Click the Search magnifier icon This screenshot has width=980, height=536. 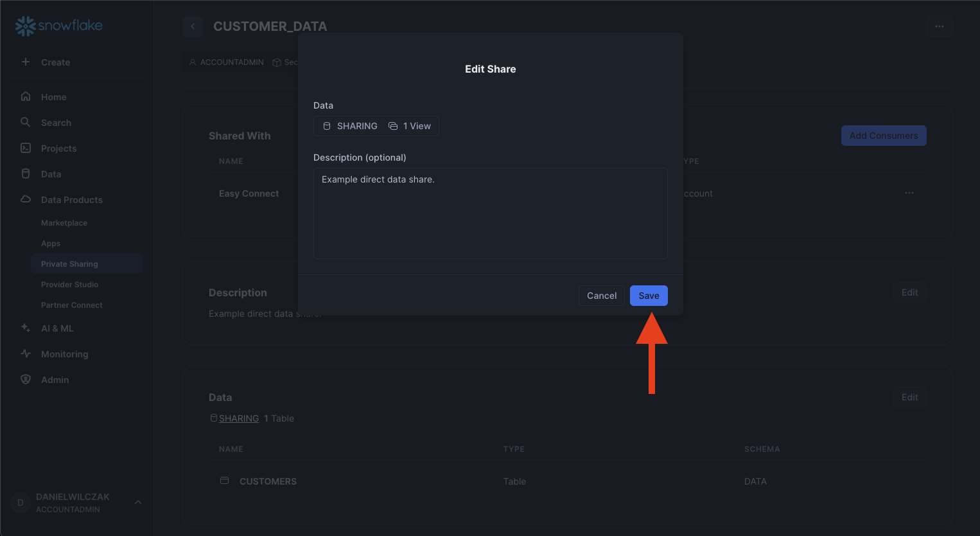pyautogui.click(x=26, y=122)
